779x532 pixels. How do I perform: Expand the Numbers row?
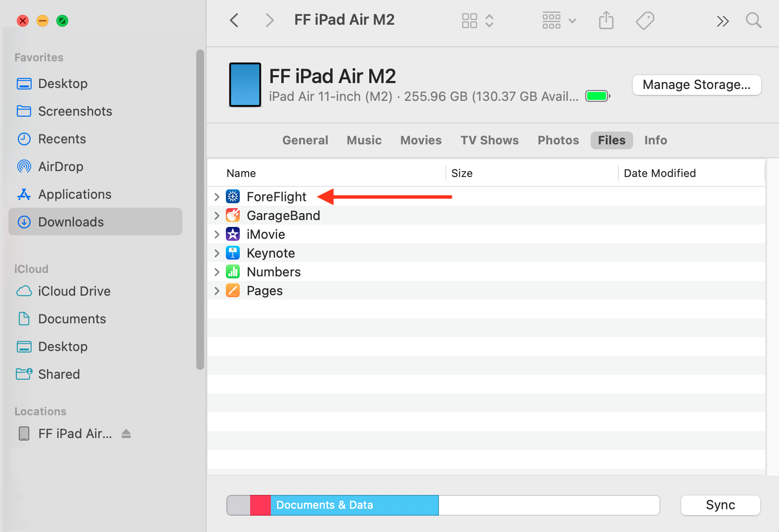216,272
